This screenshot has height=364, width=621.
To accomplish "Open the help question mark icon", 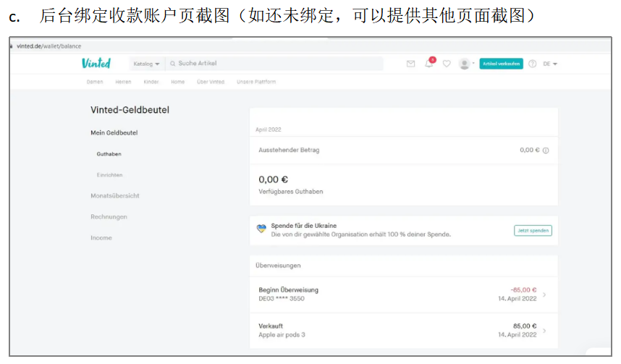I will (x=533, y=64).
